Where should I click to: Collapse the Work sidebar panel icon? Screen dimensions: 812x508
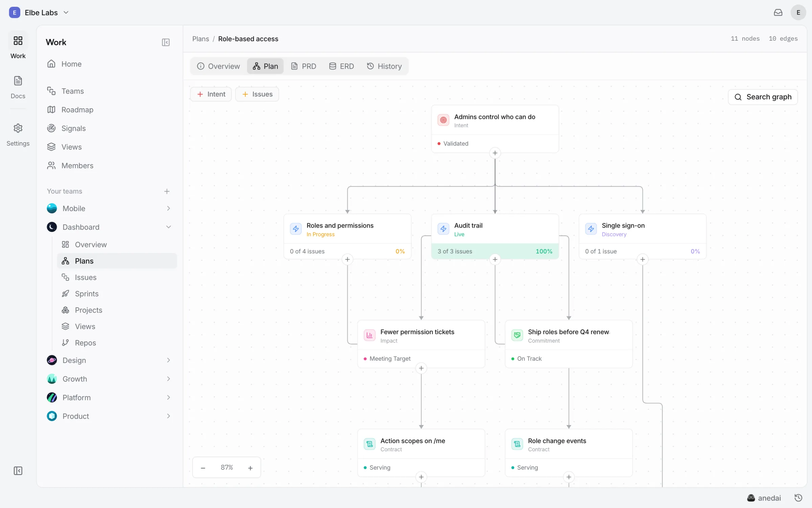tap(166, 42)
